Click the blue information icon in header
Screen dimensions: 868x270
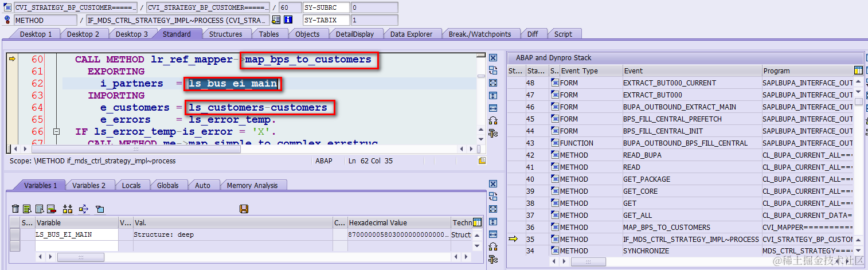[x=288, y=20]
